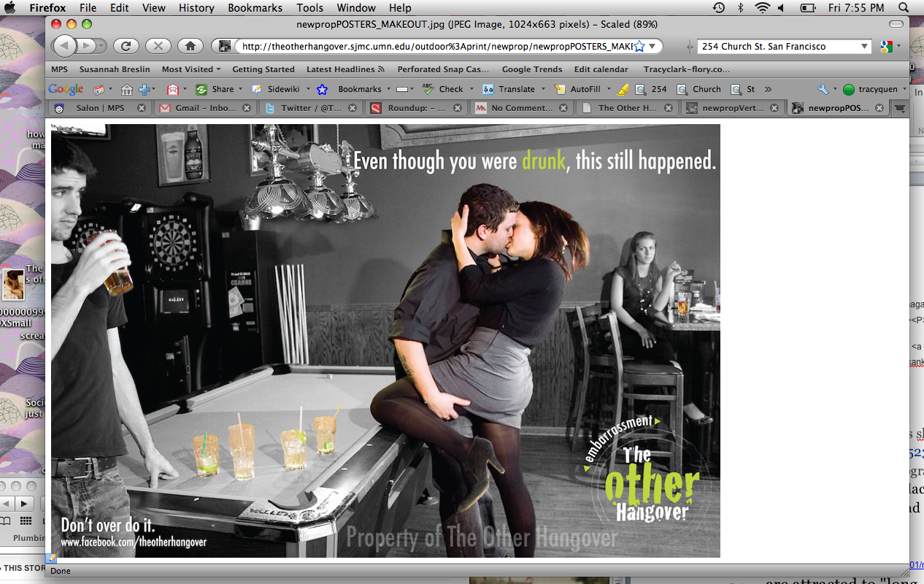Switch to the Salon | MPS tab
Screen dimensions: 924x584
pyautogui.click(x=99, y=108)
